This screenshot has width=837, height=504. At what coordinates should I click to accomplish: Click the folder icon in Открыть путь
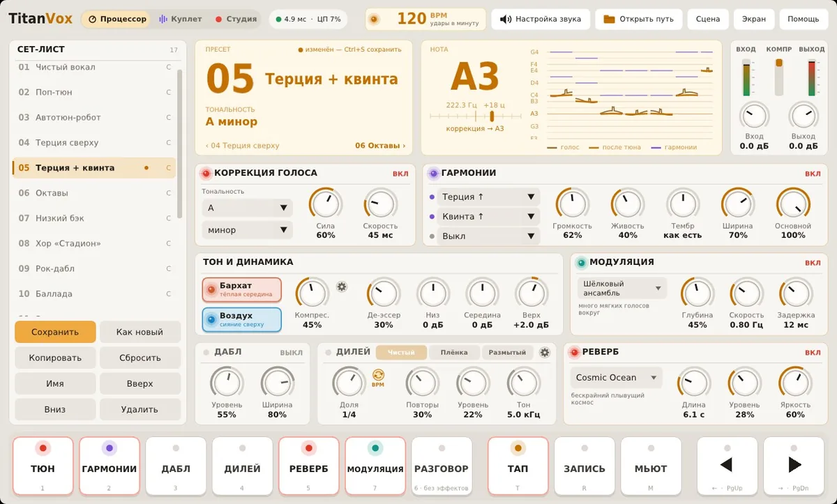point(610,19)
